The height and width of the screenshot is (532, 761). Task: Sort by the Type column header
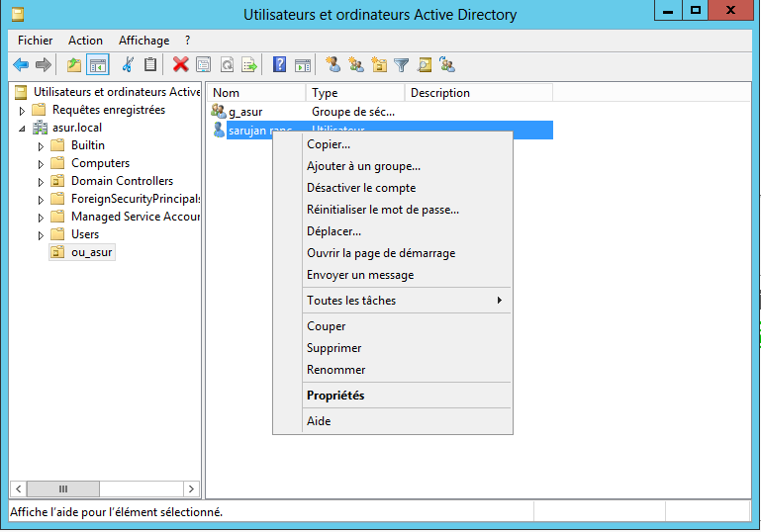point(355,93)
